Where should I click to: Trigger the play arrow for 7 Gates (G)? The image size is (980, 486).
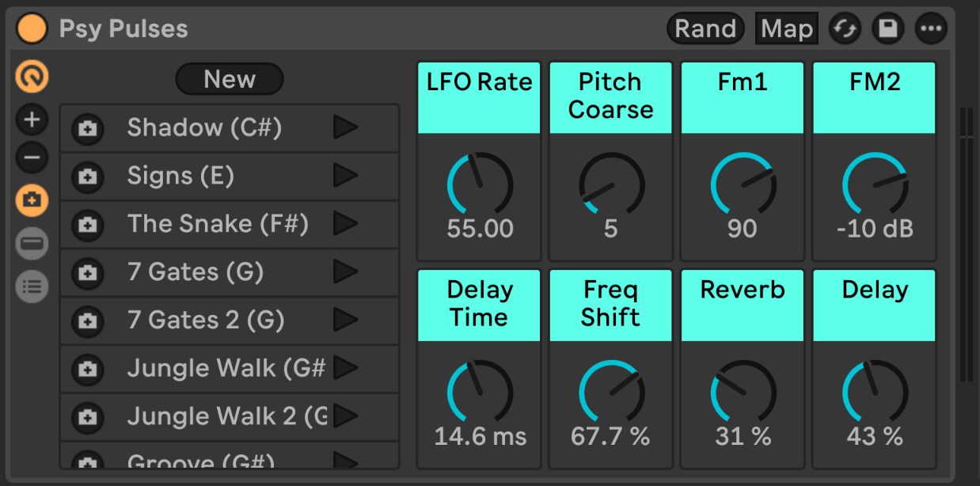click(x=347, y=272)
